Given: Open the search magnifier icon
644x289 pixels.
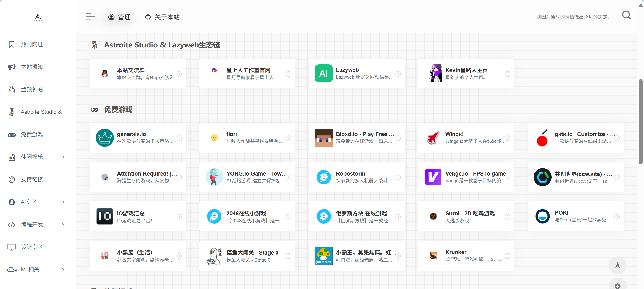Looking at the screenshot, I should (626, 15).
